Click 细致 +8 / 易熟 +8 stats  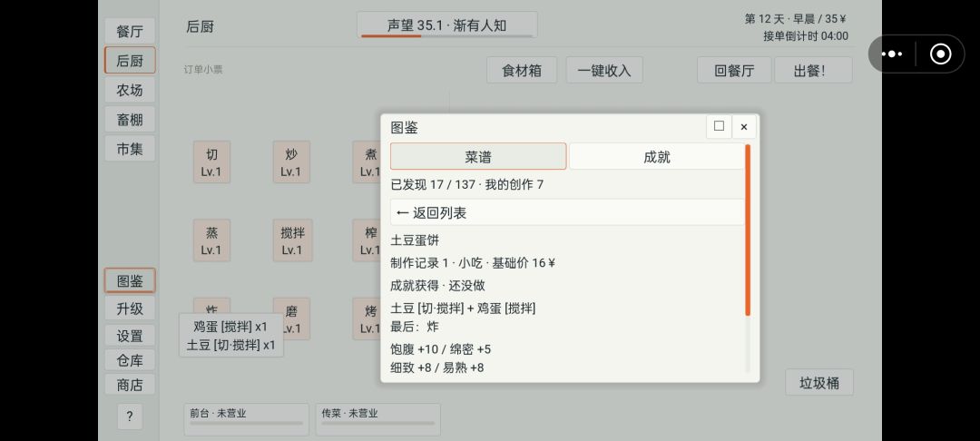click(x=436, y=367)
